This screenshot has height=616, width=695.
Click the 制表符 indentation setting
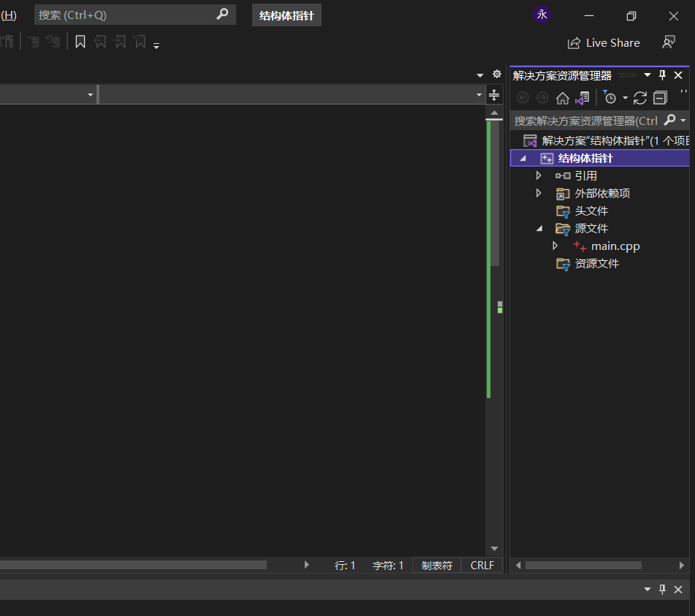[436, 566]
